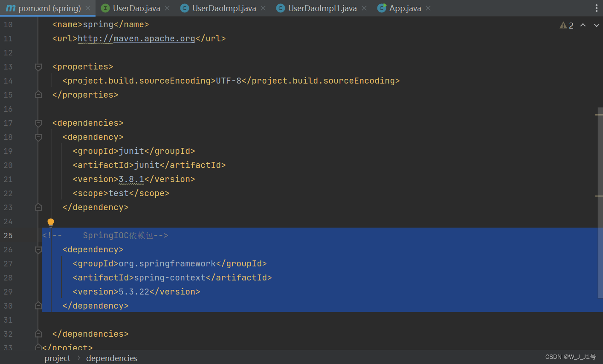603x364 pixels.
Task: Select 'project' in the breadcrumb bar
Action: coord(57,358)
